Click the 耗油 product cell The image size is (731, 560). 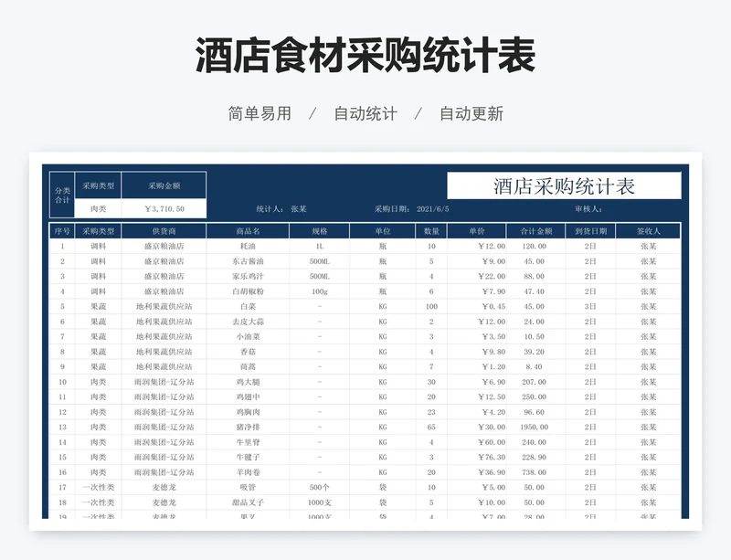click(x=248, y=246)
